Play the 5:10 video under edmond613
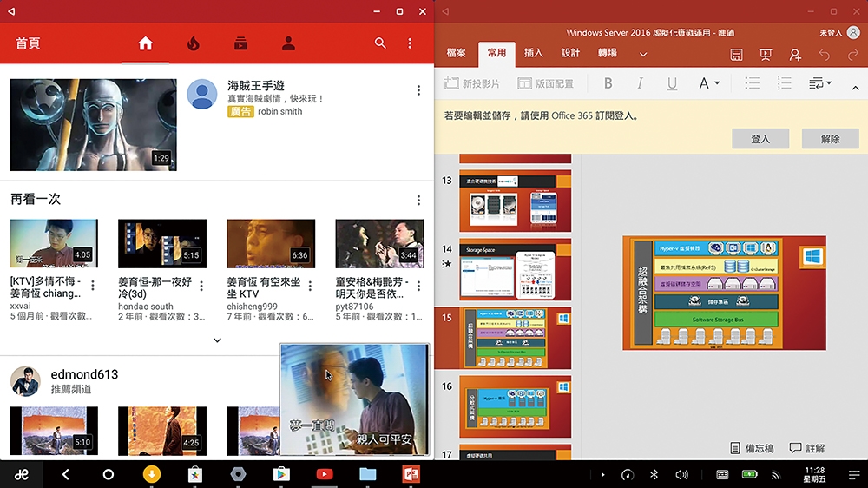This screenshot has height=488, width=868. tap(54, 431)
